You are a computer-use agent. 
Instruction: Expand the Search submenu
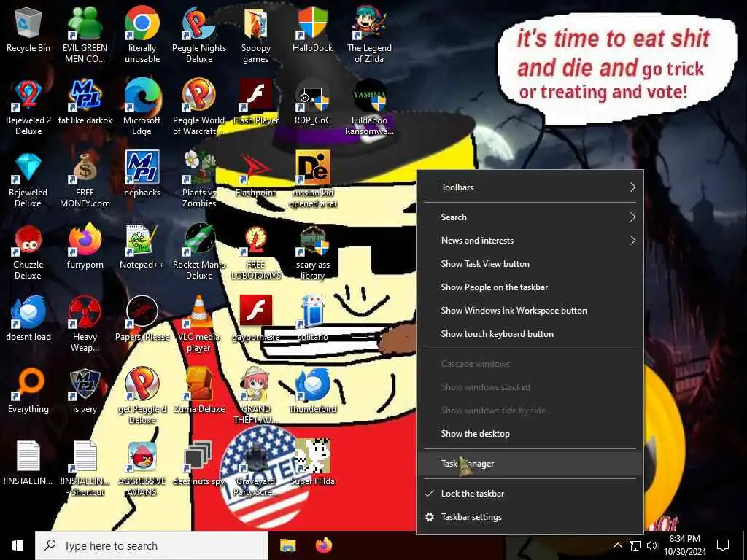[x=530, y=217]
